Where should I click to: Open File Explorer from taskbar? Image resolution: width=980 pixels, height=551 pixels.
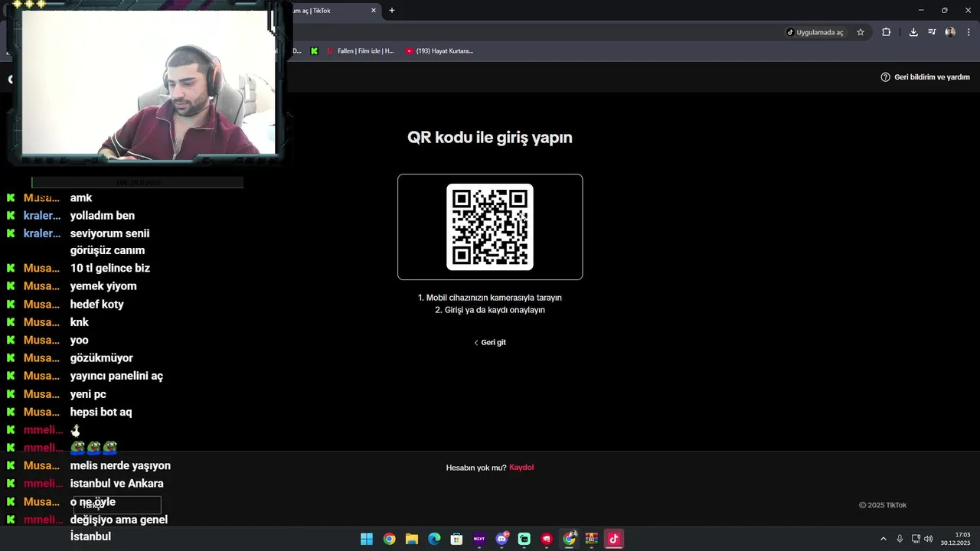(412, 539)
